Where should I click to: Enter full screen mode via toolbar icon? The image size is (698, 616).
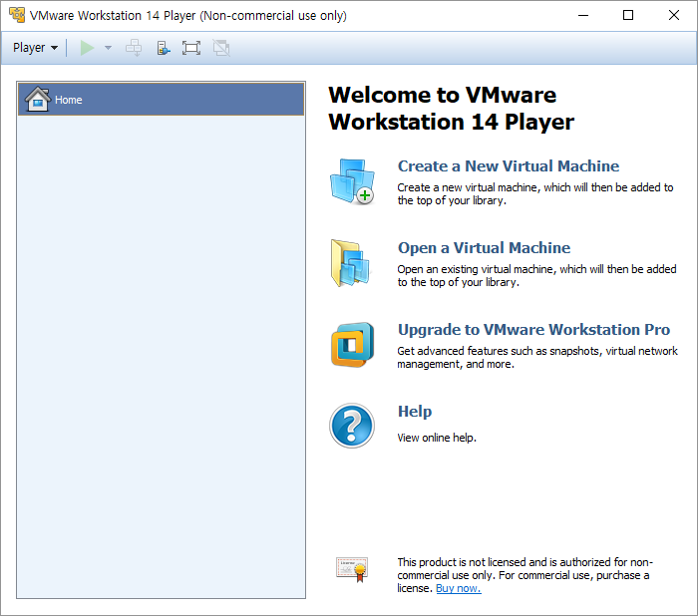191,48
